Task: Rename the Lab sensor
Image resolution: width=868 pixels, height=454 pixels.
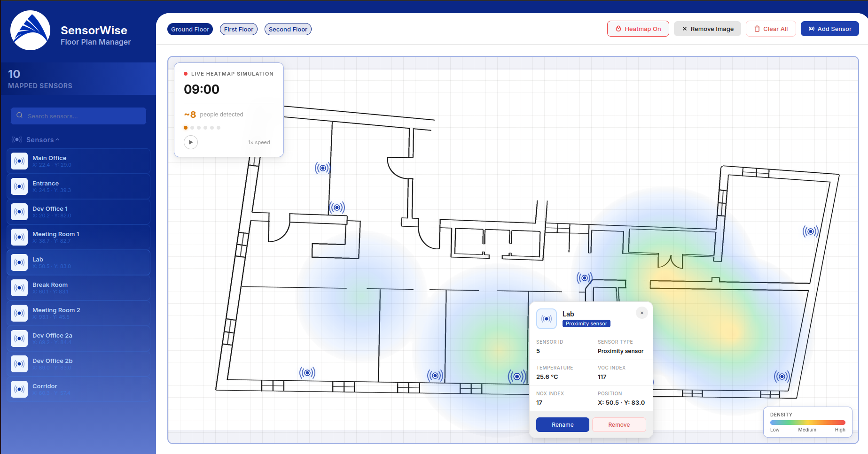Action: point(563,424)
